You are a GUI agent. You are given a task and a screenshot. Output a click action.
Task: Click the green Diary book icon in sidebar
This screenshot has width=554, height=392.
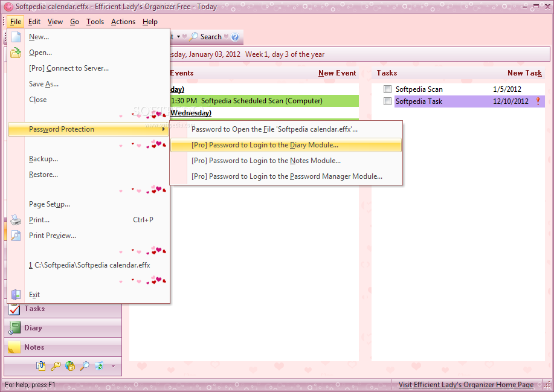point(14,328)
